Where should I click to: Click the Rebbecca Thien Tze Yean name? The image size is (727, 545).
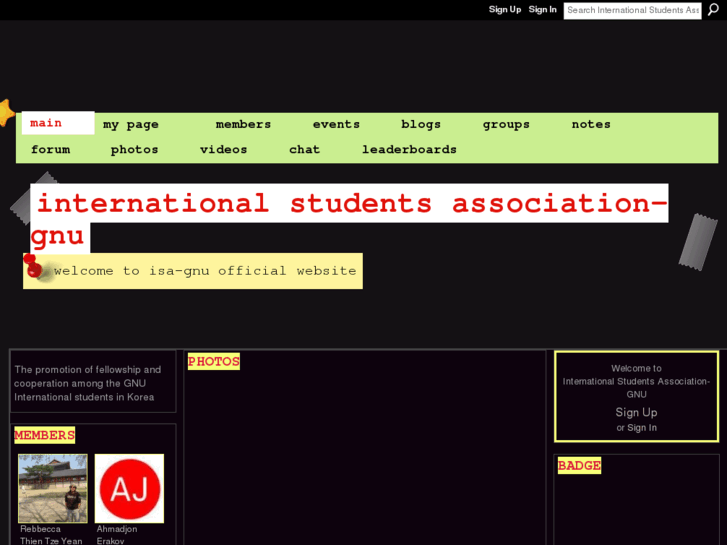tap(51, 535)
